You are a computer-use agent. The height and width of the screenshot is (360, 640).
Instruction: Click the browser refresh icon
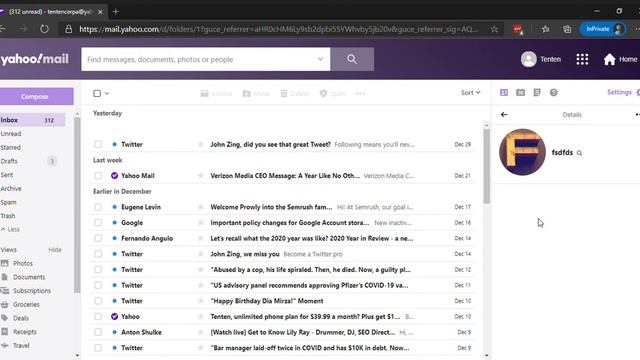point(44,29)
